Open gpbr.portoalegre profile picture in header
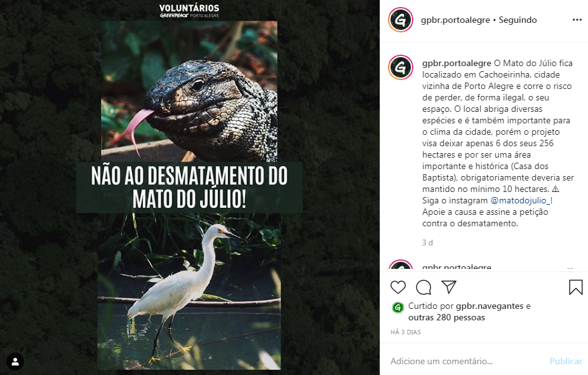588x375 pixels. pyautogui.click(x=401, y=20)
